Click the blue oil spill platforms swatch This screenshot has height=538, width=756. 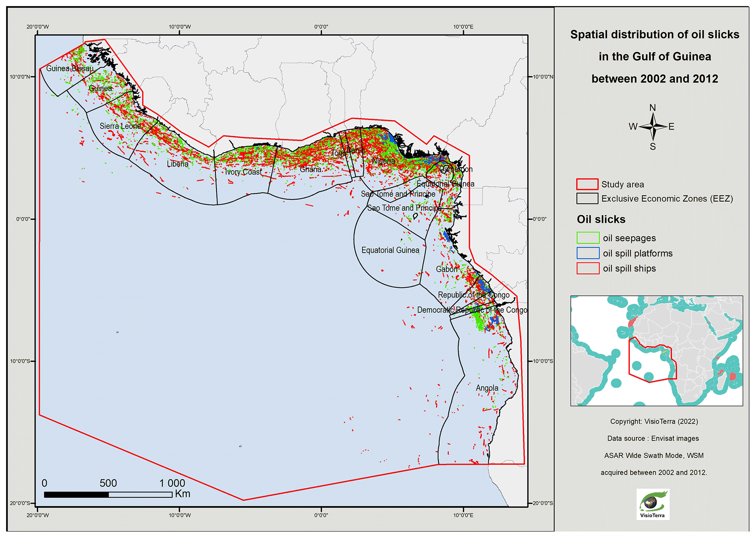coord(588,253)
